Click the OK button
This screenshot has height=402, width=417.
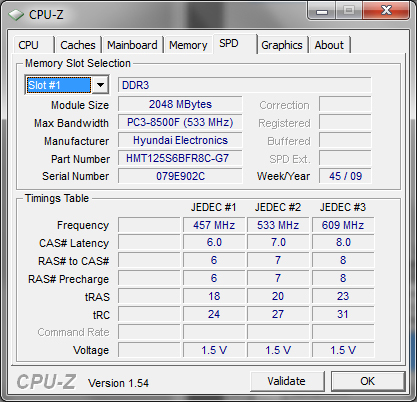point(368,381)
